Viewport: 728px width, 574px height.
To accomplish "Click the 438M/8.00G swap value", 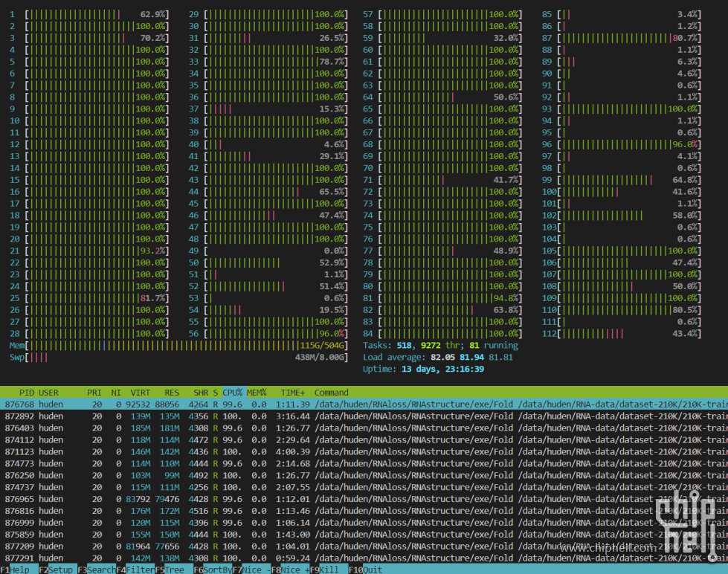I will (320, 358).
